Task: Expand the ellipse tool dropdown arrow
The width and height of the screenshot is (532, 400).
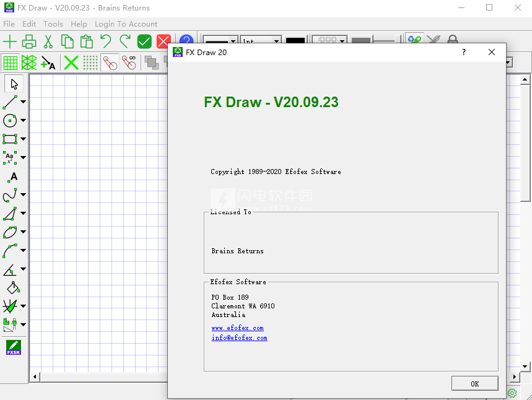Action: tap(23, 232)
